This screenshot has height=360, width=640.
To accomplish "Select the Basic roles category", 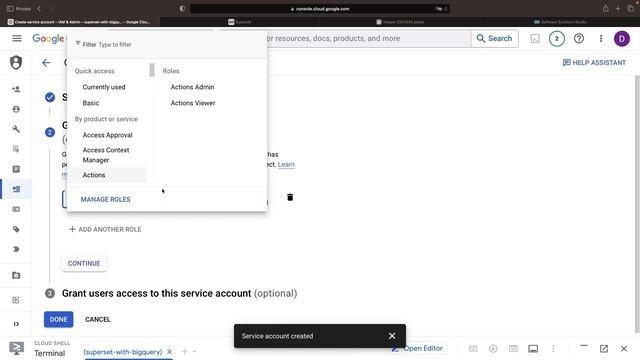I will coord(91,103).
